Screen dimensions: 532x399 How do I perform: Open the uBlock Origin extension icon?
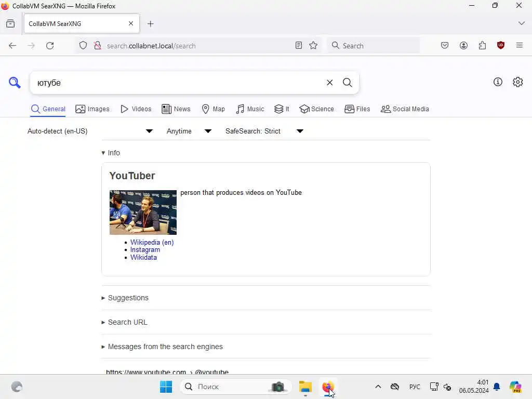tap(500, 46)
